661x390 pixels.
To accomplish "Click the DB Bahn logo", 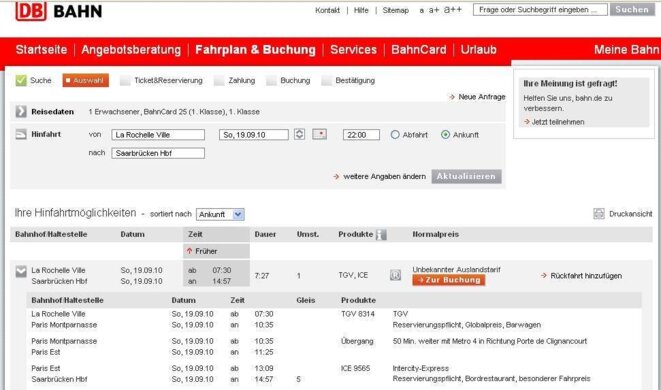I will 59,11.
